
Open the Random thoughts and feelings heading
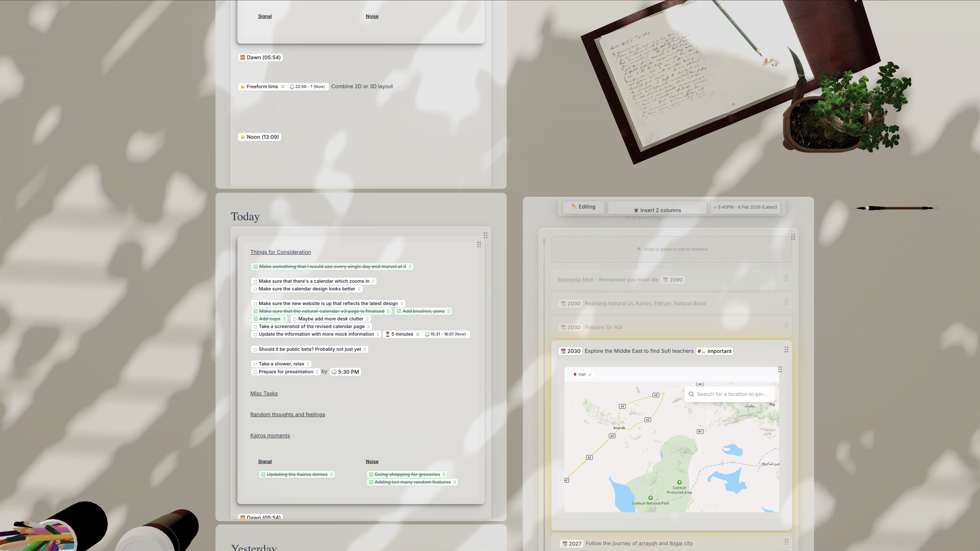click(288, 414)
